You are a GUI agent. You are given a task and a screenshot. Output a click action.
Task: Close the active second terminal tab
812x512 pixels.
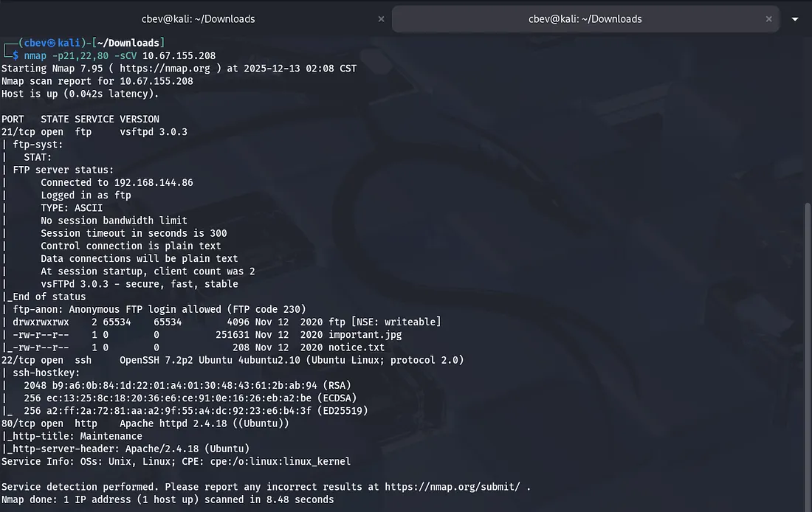(x=770, y=19)
